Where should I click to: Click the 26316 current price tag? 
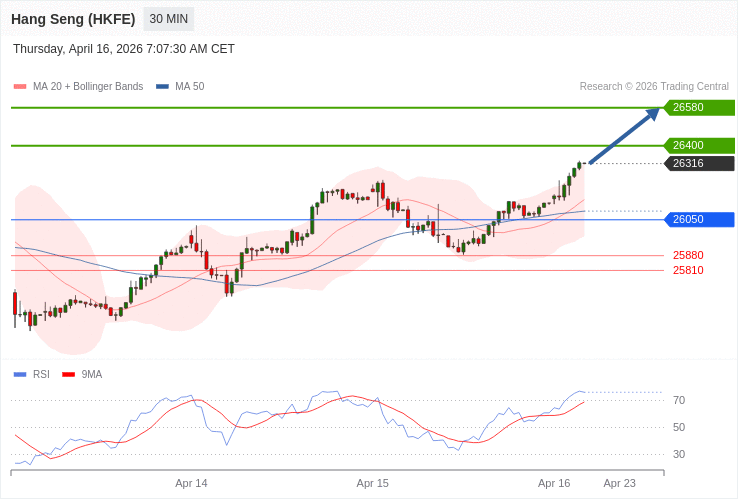(x=698, y=164)
